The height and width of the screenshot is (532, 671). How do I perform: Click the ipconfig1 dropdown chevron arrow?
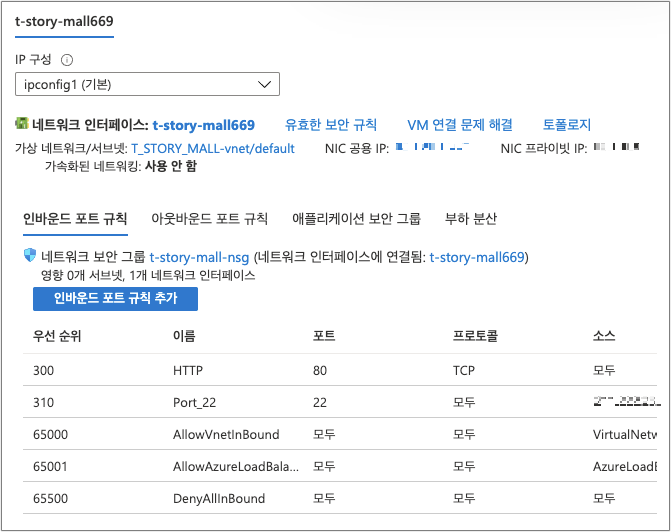click(x=264, y=84)
